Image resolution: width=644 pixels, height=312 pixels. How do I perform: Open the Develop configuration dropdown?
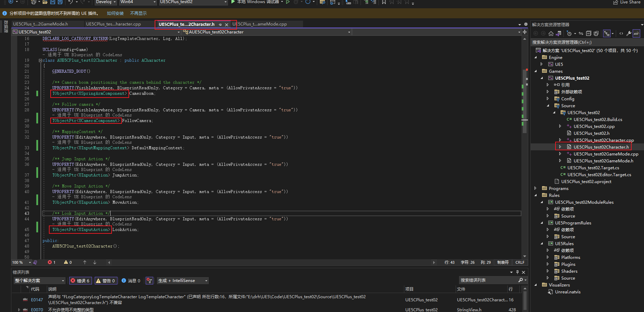(106, 2)
